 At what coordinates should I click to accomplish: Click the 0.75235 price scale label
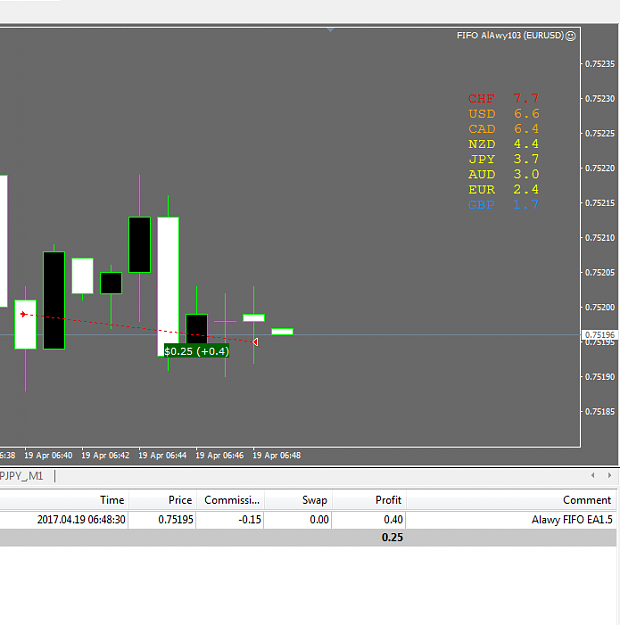pos(600,64)
